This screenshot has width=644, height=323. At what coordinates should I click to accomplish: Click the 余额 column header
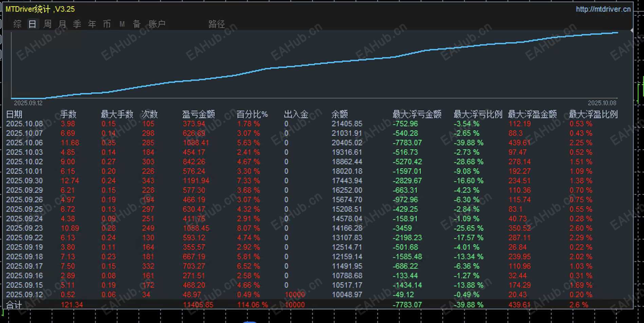(x=340, y=114)
